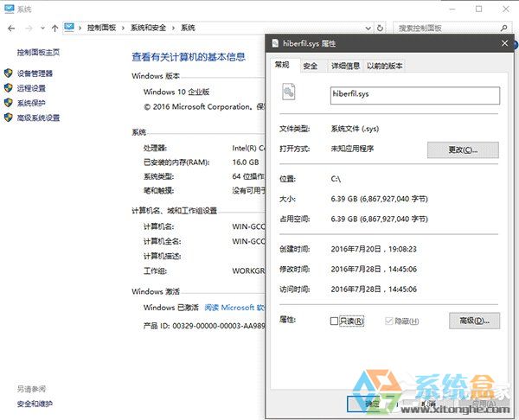This screenshot has width=519, height=420.
Task: Click the properties dialog title file icon
Action: coord(275,43)
